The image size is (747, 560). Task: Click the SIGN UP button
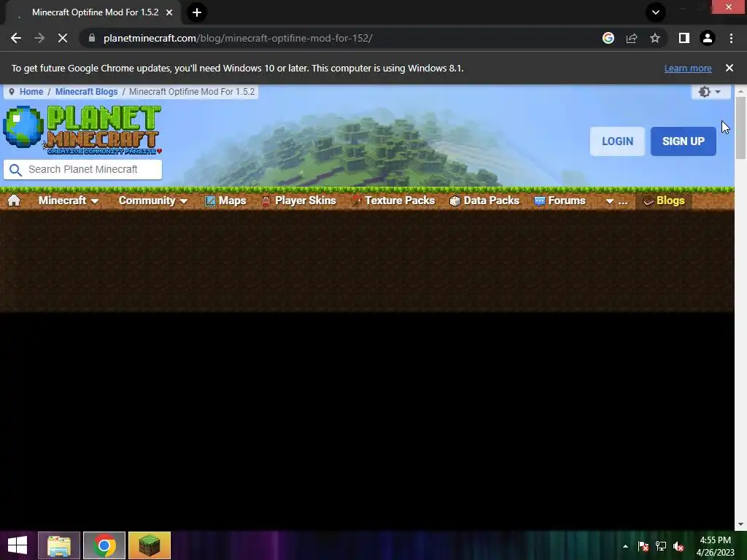tap(683, 141)
